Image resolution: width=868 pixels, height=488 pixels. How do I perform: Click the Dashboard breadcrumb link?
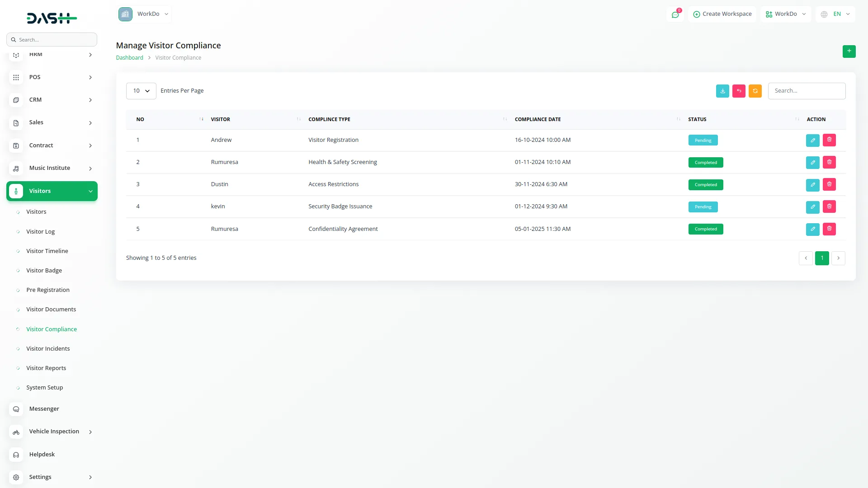pos(129,58)
